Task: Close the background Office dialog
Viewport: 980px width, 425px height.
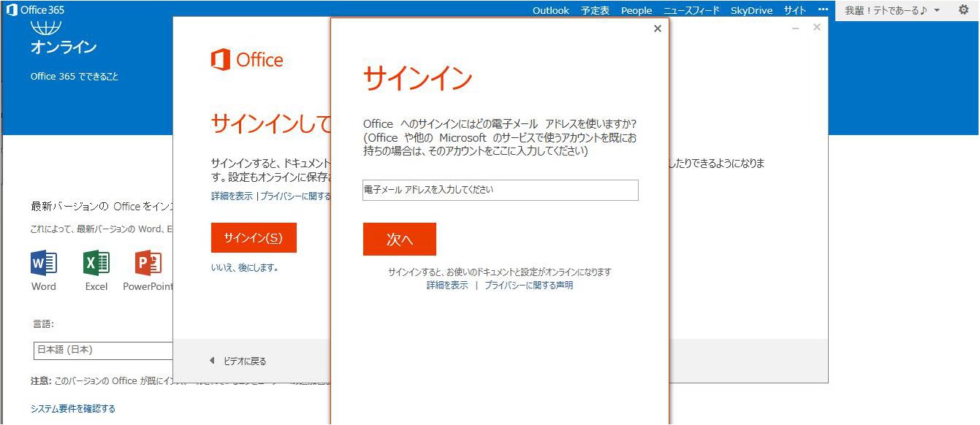Action: (x=817, y=27)
